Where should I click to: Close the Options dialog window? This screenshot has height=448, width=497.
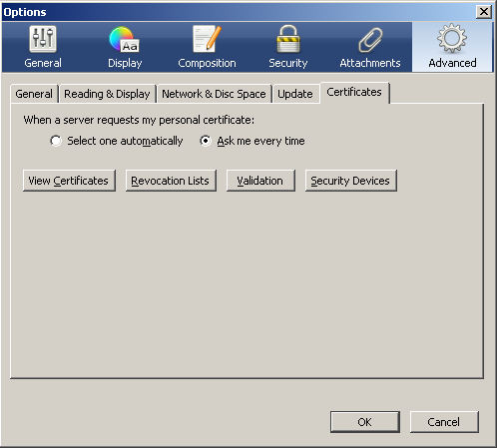click(x=484, y=12)
